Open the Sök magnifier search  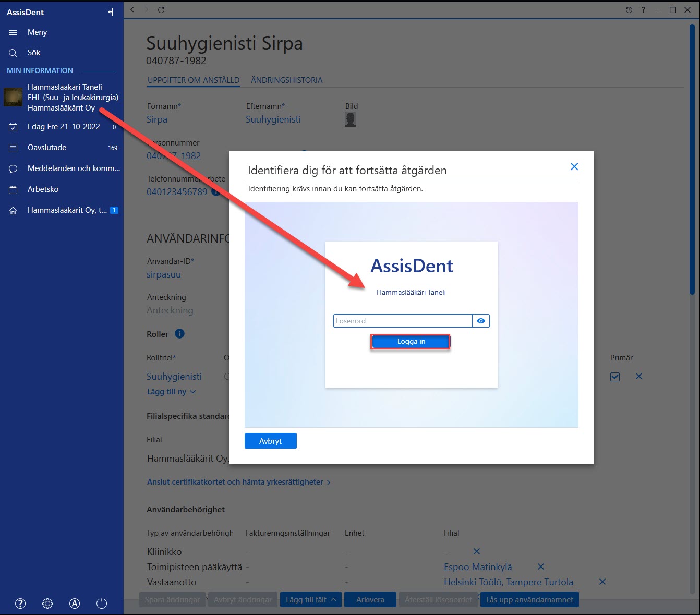tap(13, 53)
